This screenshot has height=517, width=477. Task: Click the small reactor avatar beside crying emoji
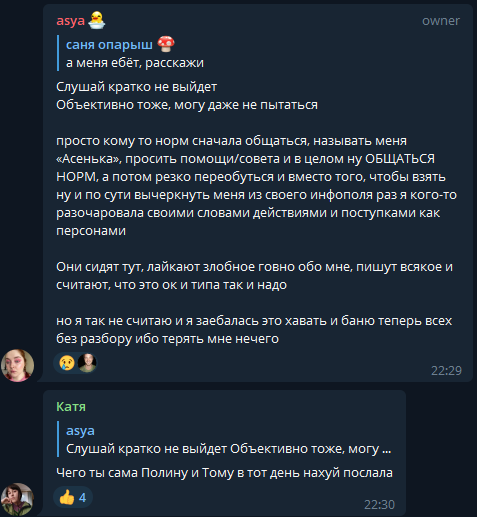pyautogui.click(x=87, y=363)
